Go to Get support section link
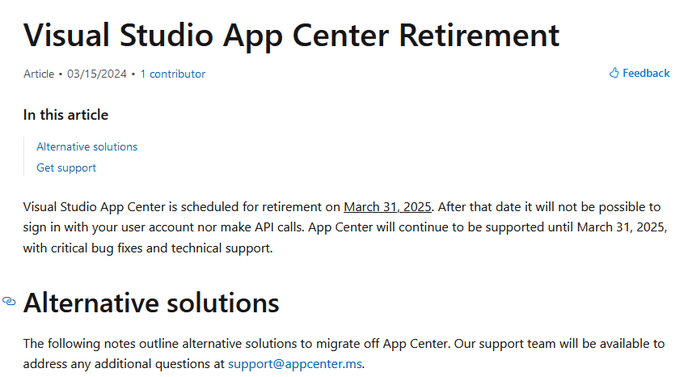This screenshot has height=377, width=680. (66, 168)
